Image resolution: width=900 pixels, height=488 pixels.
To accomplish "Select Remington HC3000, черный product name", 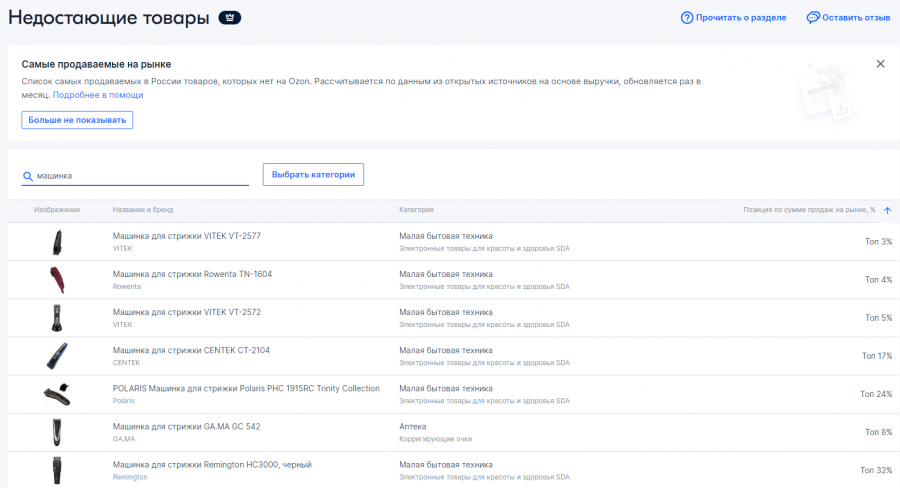I will pos(212,464).
